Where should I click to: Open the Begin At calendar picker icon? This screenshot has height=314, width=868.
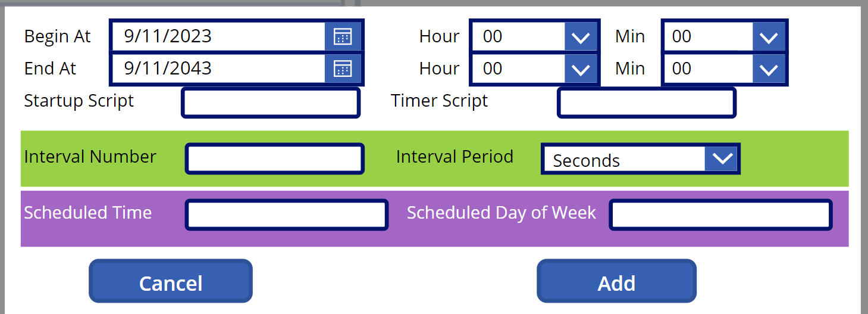tap(343, 36)
